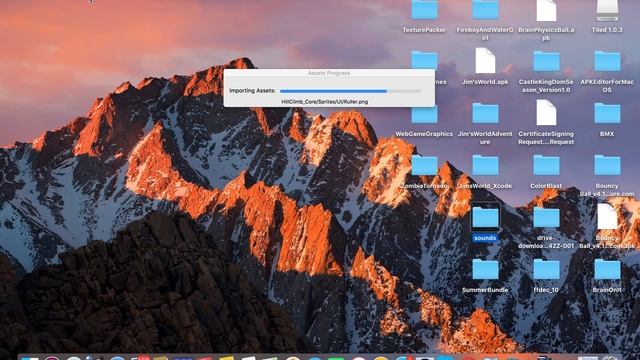Click the Importing Assets progress bar

350,91
